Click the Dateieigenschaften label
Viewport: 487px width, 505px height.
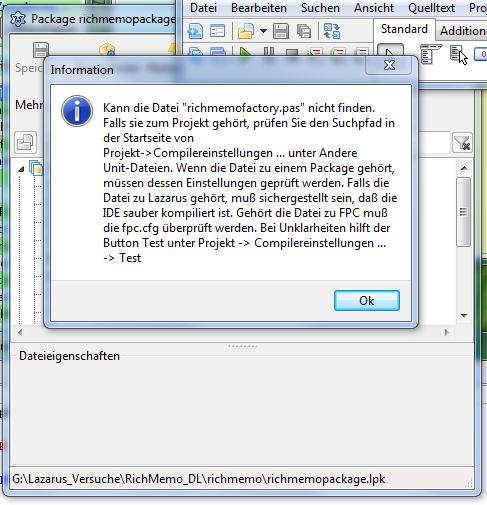pyautogui.click(x=69, y=356)
